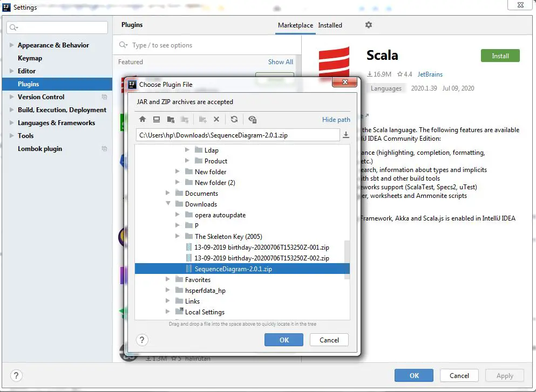Expand the Favorites folder
Image resolution: width=536 pixels, height=392 pixels.
[x=167, y=279]
